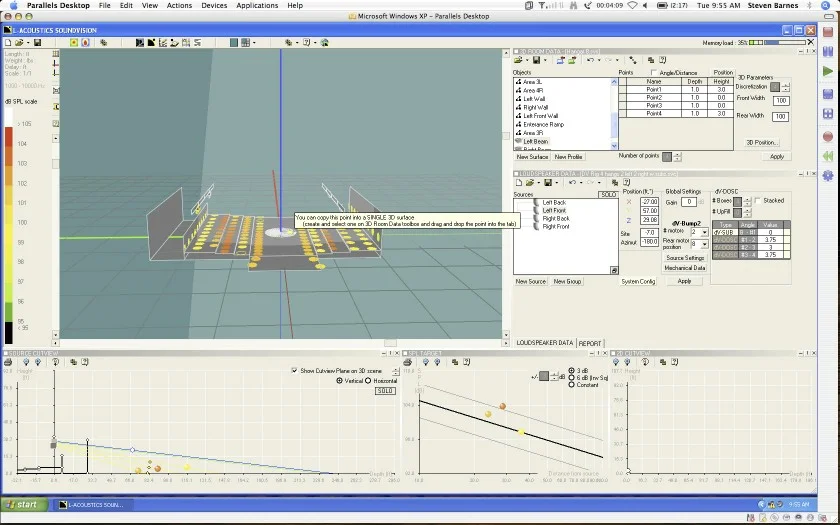Click the new document icon in Loudspeaker Data toolbar
Image resolution: width=840 pixels, height=525 pixels.
point(519,183)
